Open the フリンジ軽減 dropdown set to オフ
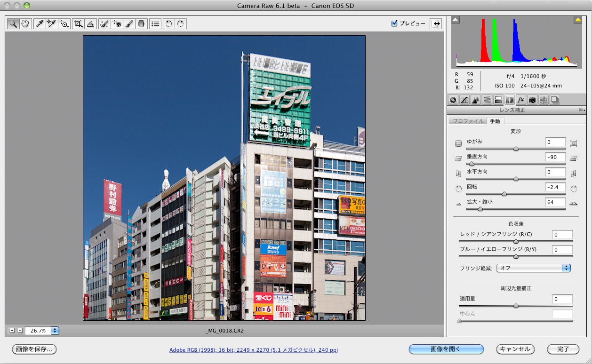This screenshot has width=592, height=364. tap(534, 268)
